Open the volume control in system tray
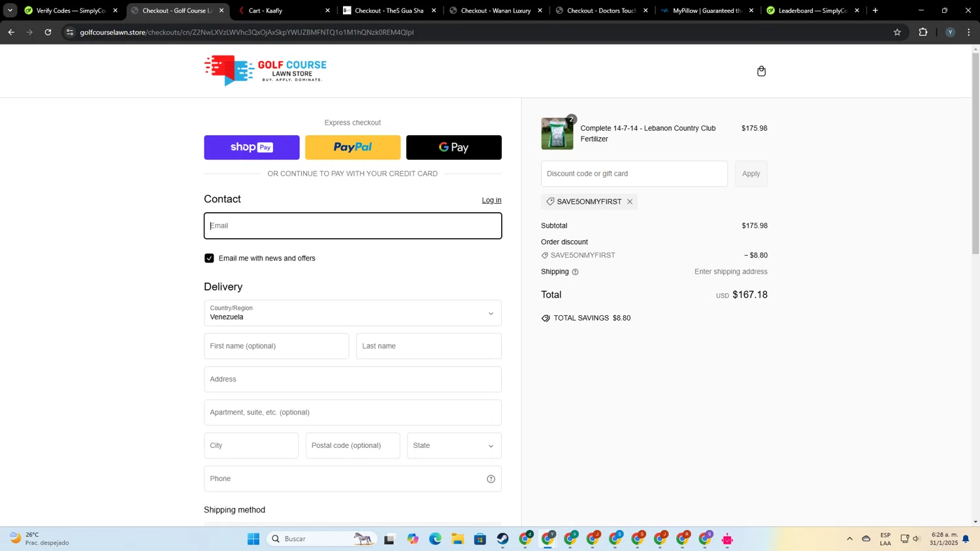The image size is (980, 551). [x=917, y=539]
